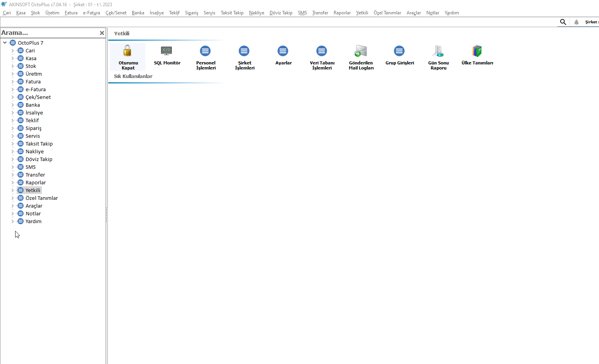Select Yardım in the tree
This screenshot has width=599, height=364.
[x=33, y=221]
